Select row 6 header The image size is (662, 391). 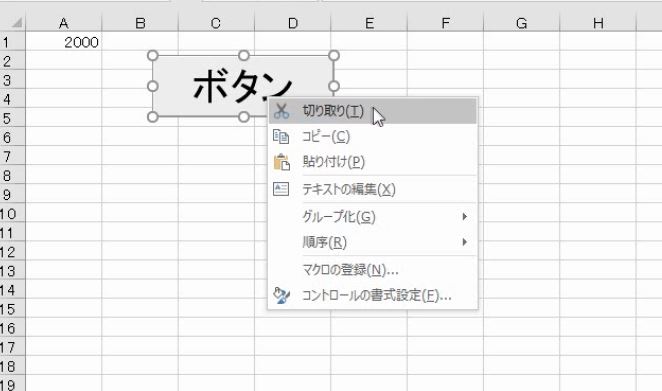click(13, 137)
